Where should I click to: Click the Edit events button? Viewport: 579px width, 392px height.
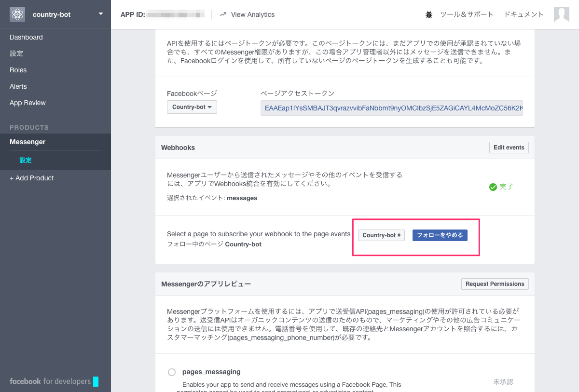coord(509,147)
